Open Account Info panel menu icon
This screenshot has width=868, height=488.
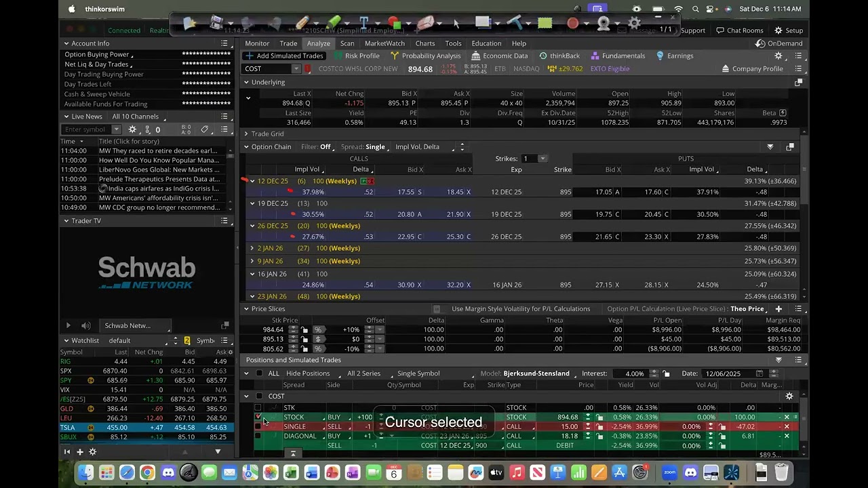[224, 43]
